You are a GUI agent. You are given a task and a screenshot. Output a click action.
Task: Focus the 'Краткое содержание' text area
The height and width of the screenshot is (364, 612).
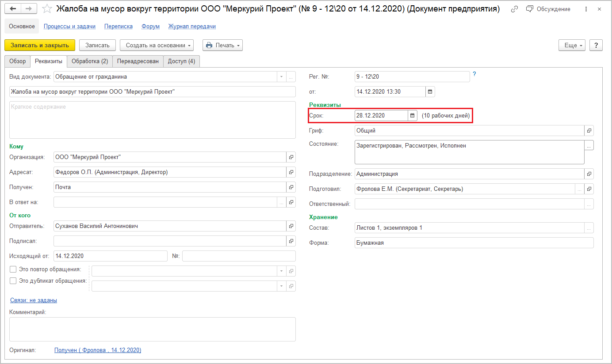click(153, 120)
